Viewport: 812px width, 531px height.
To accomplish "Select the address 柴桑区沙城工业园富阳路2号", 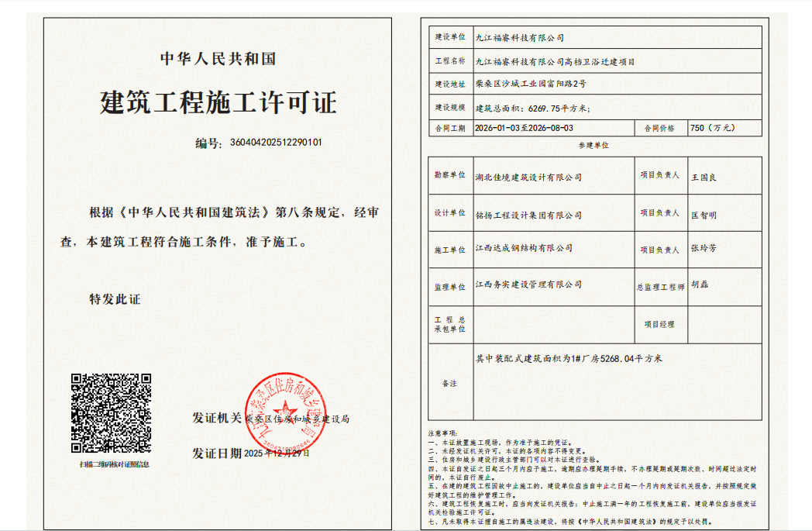I will click(x=531, y=83).
